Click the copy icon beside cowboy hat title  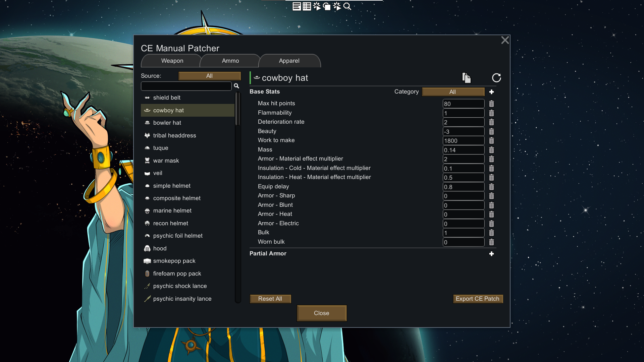coord(467,78)
